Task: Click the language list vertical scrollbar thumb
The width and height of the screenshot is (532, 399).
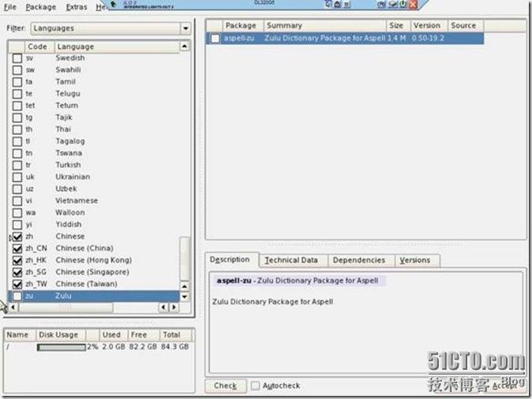Action: pyautogui.click(x=184, y=259)
